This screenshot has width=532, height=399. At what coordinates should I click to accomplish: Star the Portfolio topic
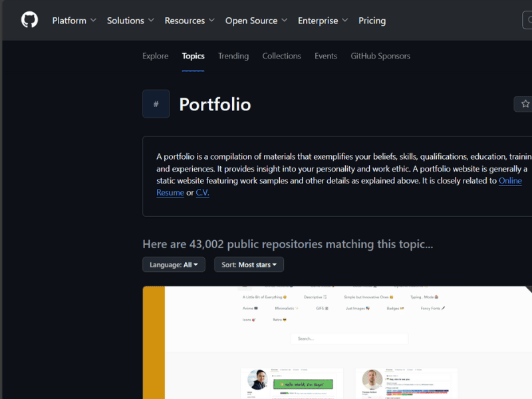click(524, 104)
